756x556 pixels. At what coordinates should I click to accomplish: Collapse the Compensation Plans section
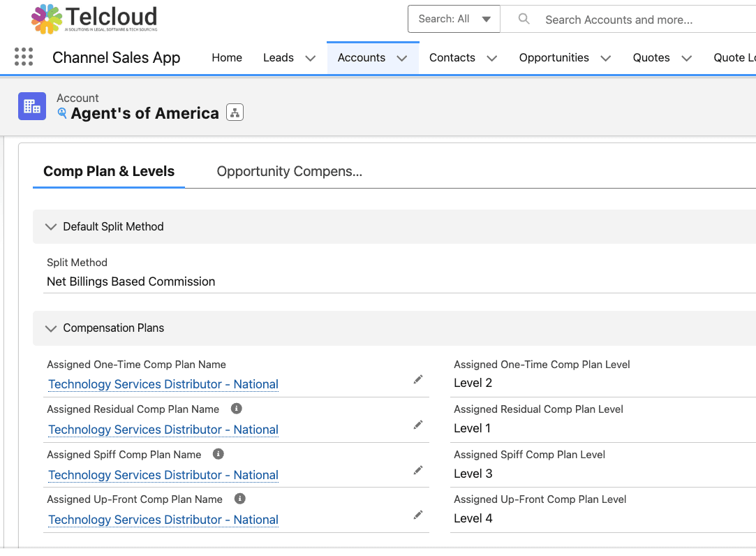click(x=51, y=328)
